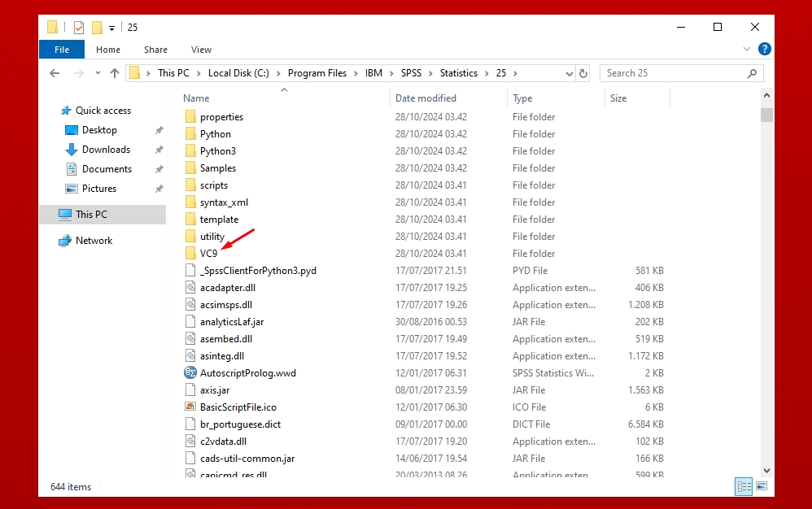Sort by the Date modified column header
812x509 pixels.
426,98
